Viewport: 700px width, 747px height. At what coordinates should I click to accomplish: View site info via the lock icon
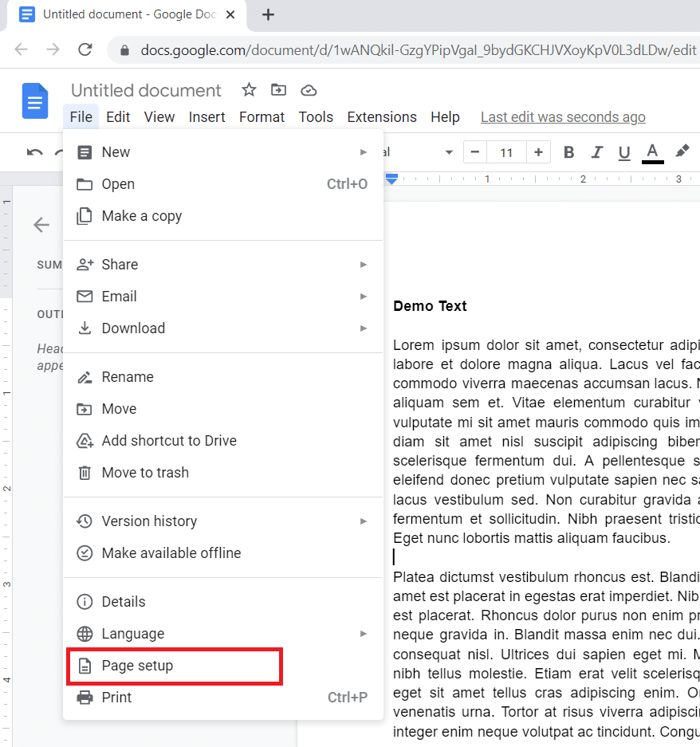click(124, 50)
